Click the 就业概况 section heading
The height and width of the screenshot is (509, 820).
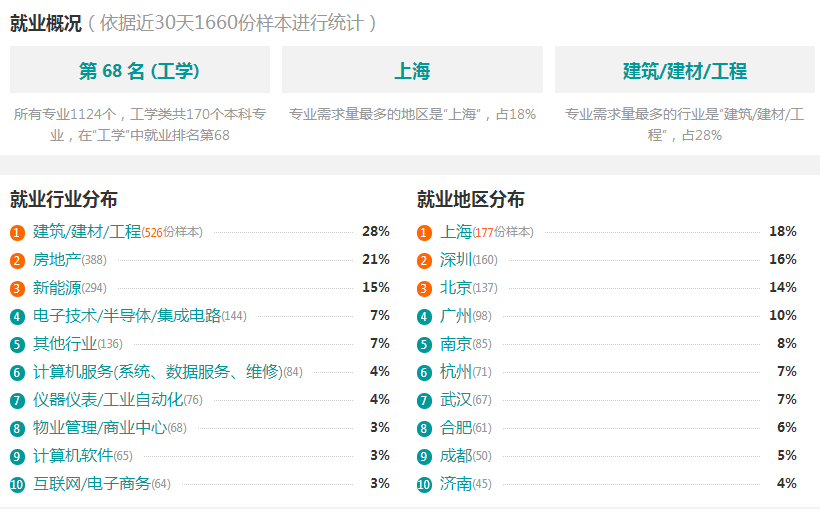click(x=46, y=23)
